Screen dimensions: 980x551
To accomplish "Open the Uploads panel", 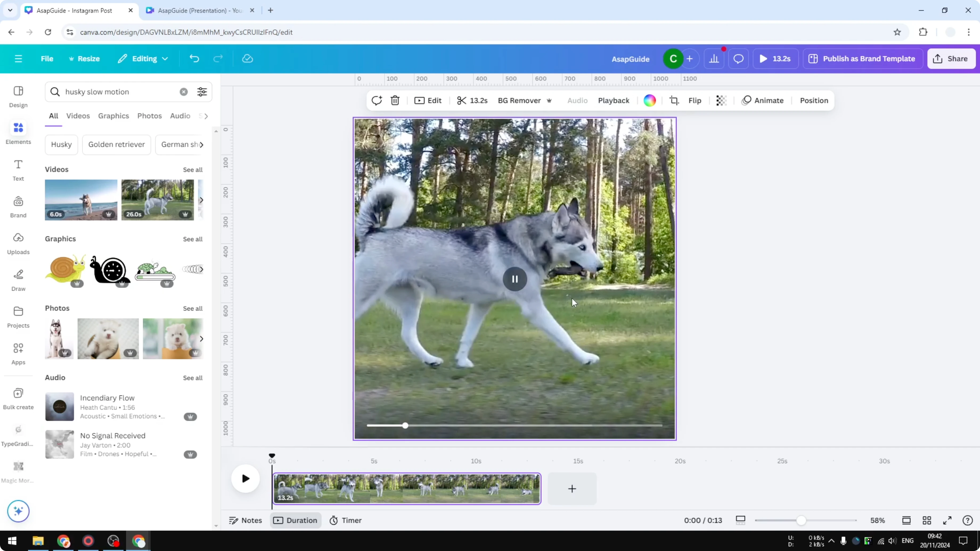I will click(18, 242).
